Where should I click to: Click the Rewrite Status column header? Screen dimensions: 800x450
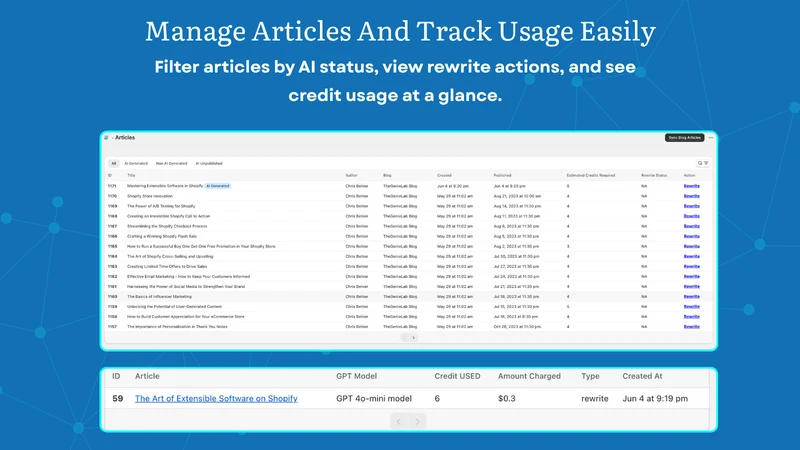(654, 176)
